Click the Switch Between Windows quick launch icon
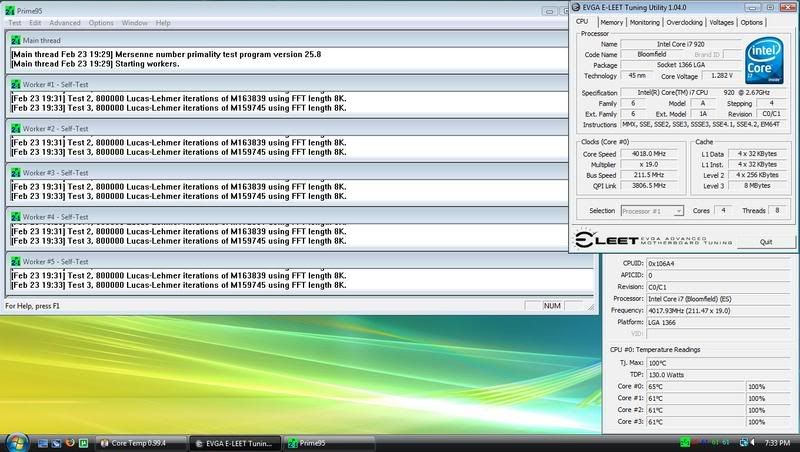This screenshot has height=452, width=800. click(56, 443)
